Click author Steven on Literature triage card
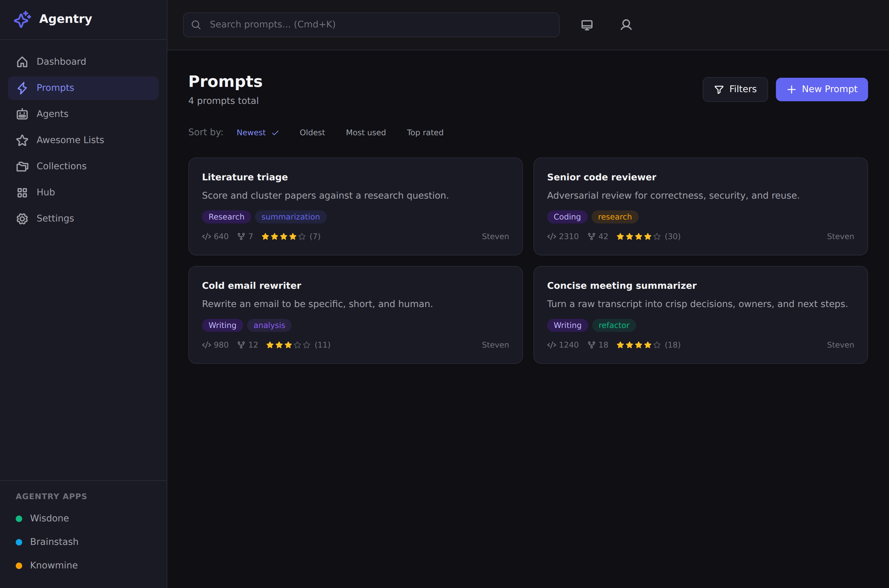 [x=495, y=236]
